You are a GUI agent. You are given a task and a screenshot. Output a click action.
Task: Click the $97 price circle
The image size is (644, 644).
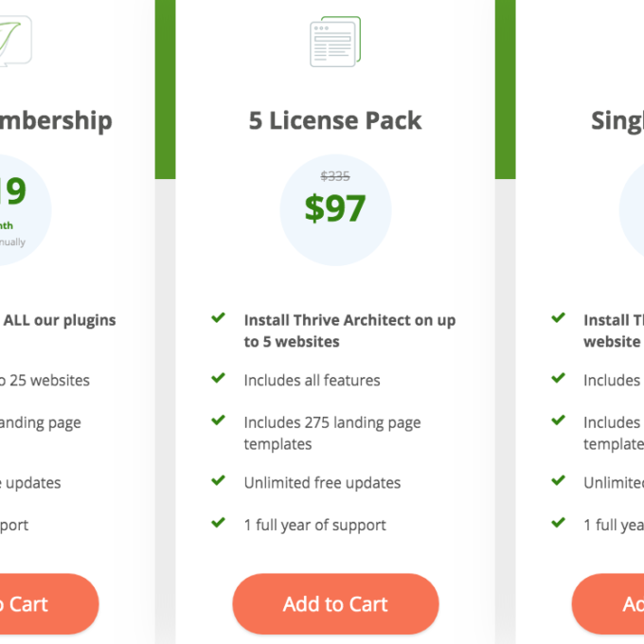pos(335,210)
